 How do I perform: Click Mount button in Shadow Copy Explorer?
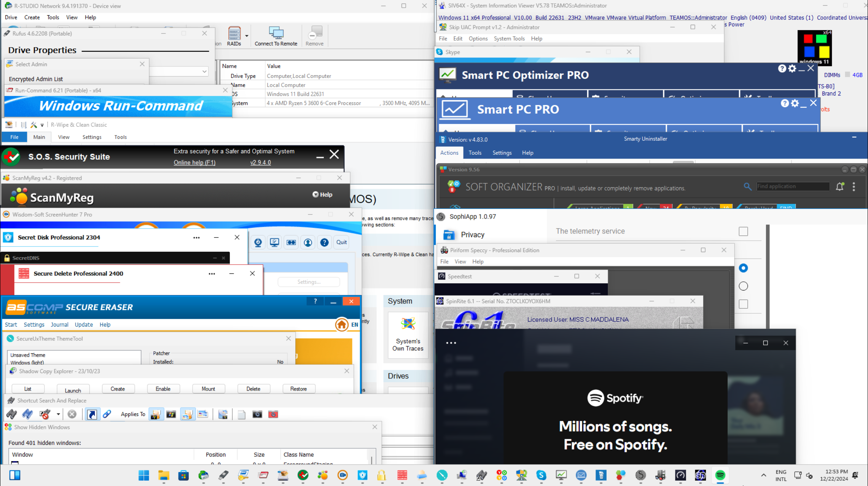(208, 389)
